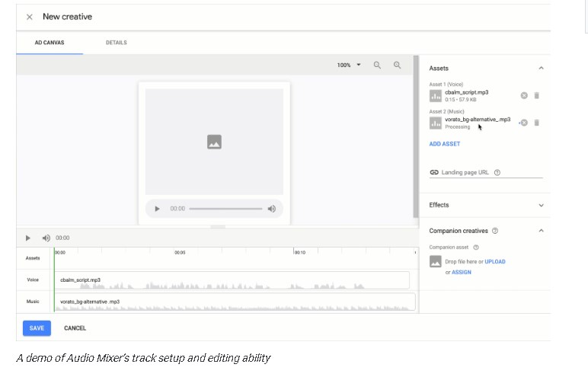The height and width of the screenshot is (377, 588).
Task: Mute the preview player volume
Action: (271, 209)
